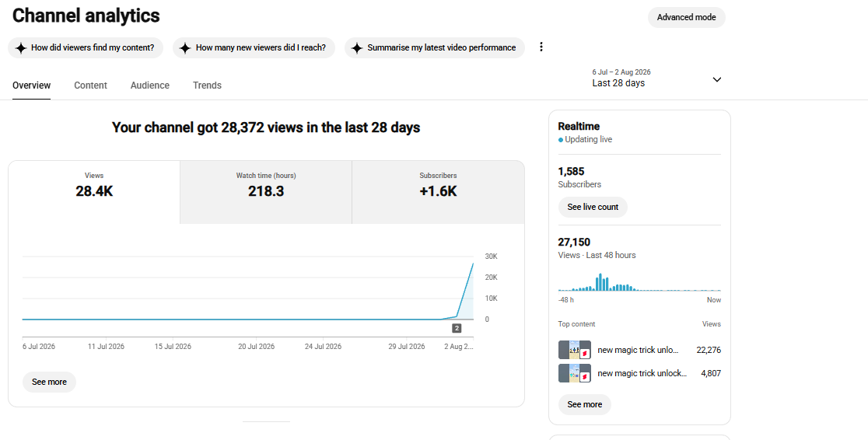Screen dimensions: 868x440
Task: Click sparkle icon beside 'How many new viewers'
Action: click(185, 48)
